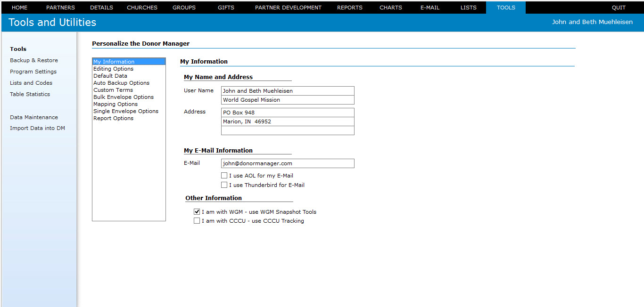Screen dimensions: 644x307
Task: Click the User Name field with John and Beth Muehleisen
Action: pos(288,91)
